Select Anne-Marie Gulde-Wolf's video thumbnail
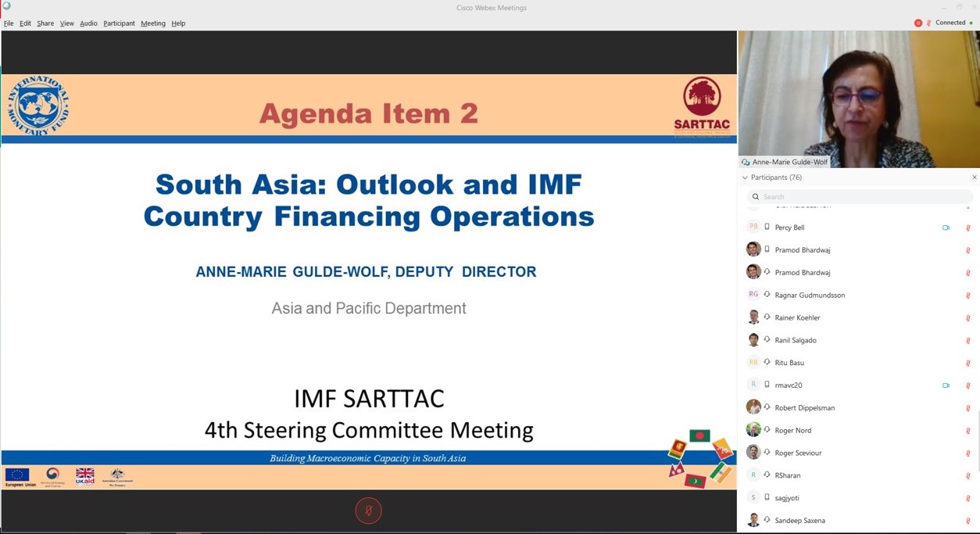980x534 pixels. tap(859, 99)
